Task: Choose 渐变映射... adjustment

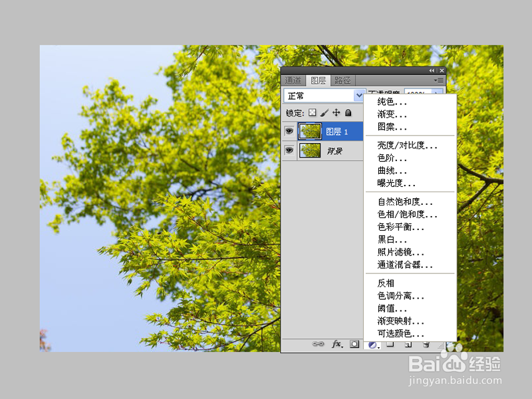Action: pyautogui.click(x=401, y=321)
